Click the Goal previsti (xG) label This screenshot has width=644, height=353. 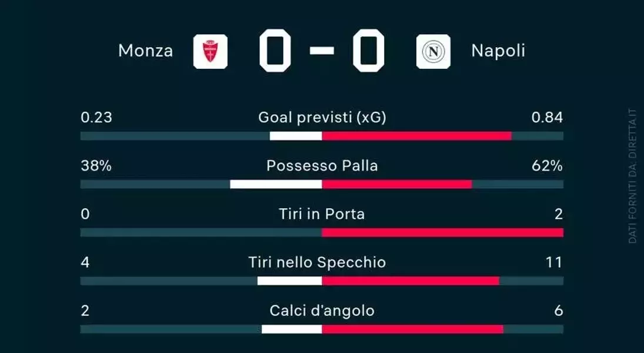pos(322,118)
